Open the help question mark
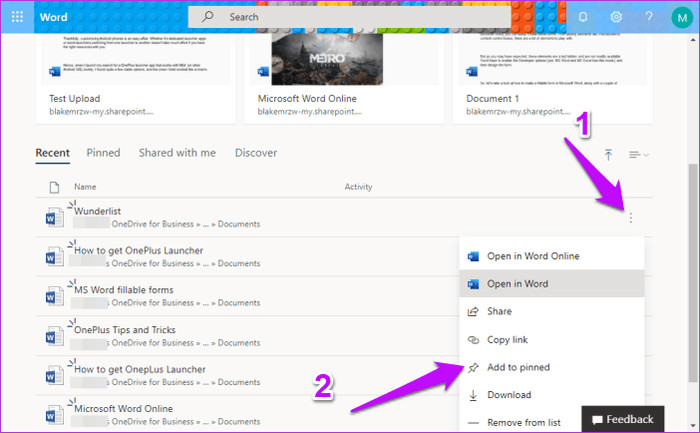Screen dimensions: 700x433 tap(649, 17)
